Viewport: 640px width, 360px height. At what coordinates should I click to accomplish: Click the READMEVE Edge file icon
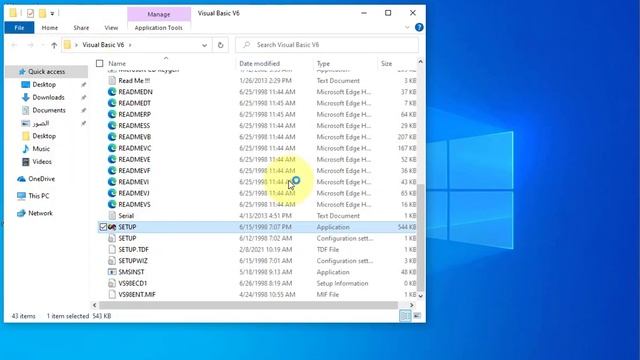pos(112,160)
